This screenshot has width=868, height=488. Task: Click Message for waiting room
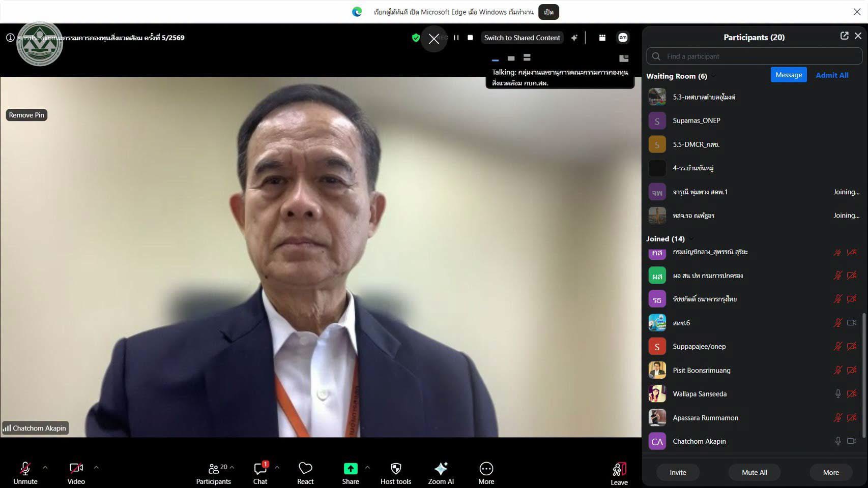click(x=789, y=75)
